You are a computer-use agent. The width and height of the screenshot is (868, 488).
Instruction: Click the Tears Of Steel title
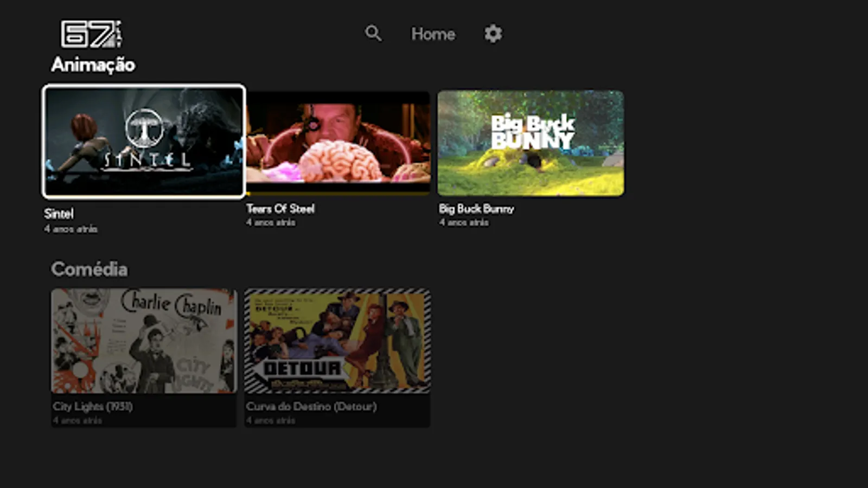point(280,209)
